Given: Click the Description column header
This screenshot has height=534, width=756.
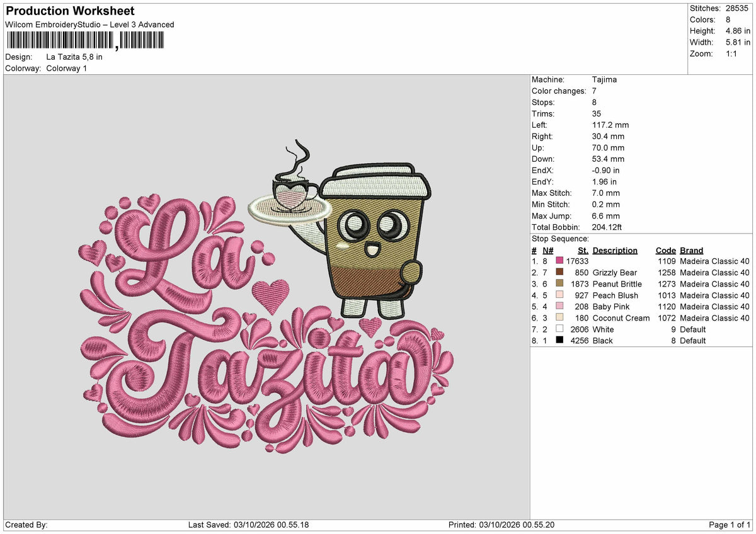Looking at the screenshot, I should coord(615,250).
